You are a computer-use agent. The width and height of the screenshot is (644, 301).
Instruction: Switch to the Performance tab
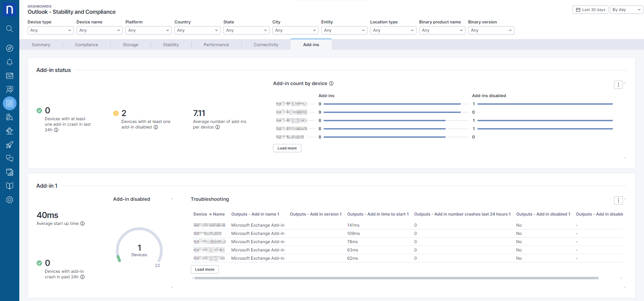coord(216,45)
